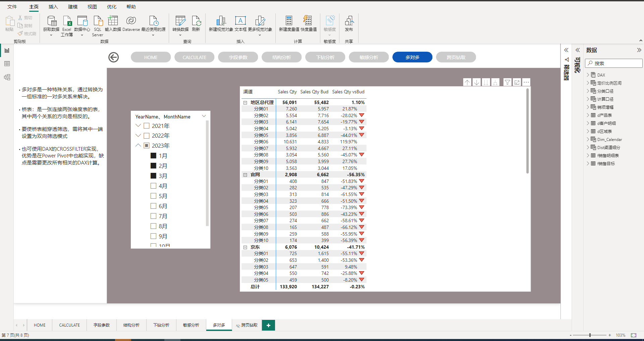Open the 插入 ribbon tab
The width and height of the screenshot is (644, 341).
point(53,7)
